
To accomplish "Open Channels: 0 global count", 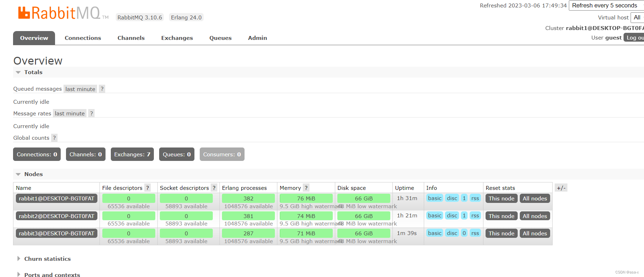I will [x=85, y=154].
